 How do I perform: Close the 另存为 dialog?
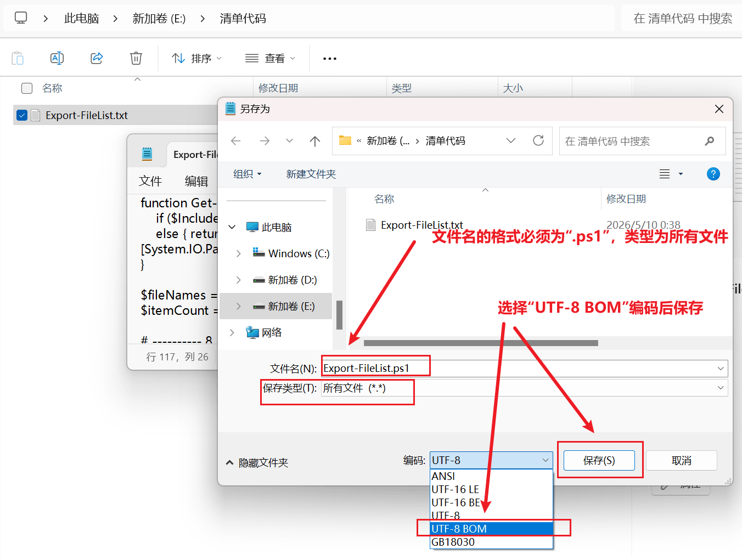(719, 109)
